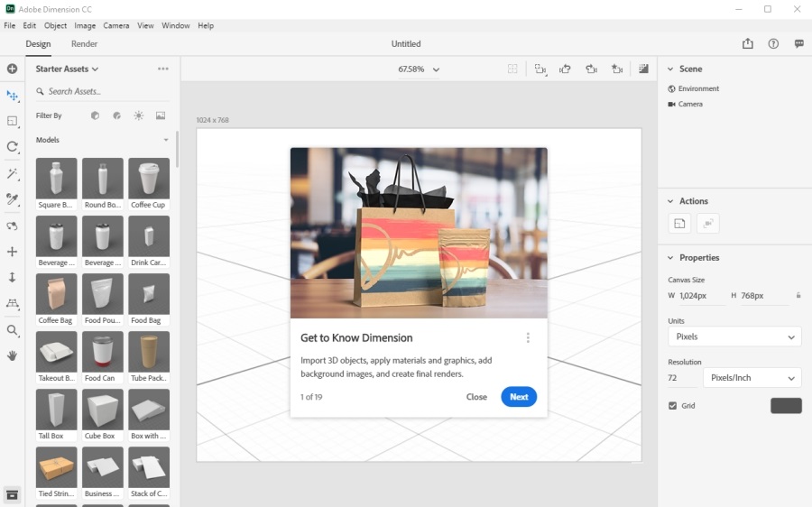Select the Magic Wand tool

point(13,173)
